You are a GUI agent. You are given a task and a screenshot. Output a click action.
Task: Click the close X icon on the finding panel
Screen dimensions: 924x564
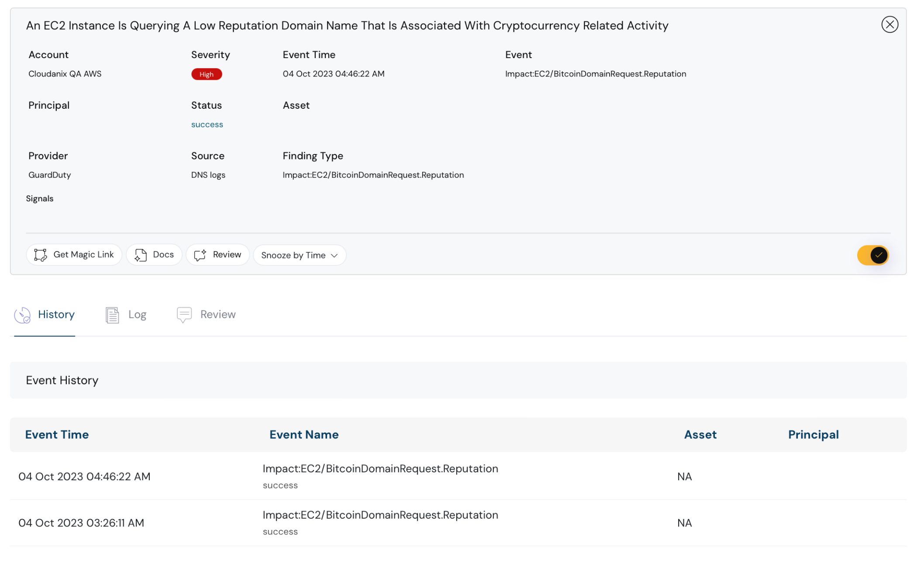tap(890, 25)
